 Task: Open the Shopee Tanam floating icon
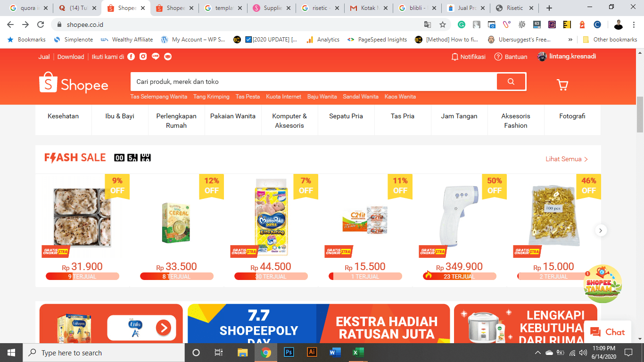[603, 284]
